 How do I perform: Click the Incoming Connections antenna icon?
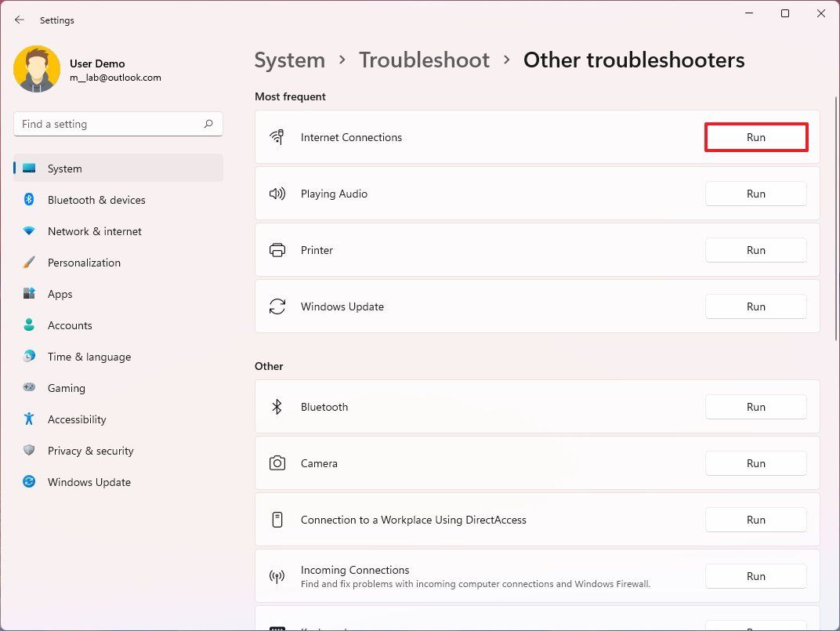[277, 576]
